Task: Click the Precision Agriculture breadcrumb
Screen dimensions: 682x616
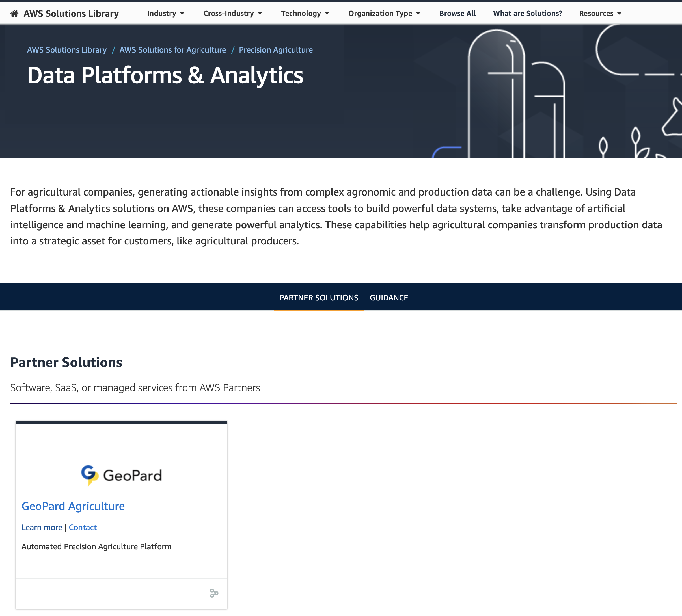Action: pos(275,50)
